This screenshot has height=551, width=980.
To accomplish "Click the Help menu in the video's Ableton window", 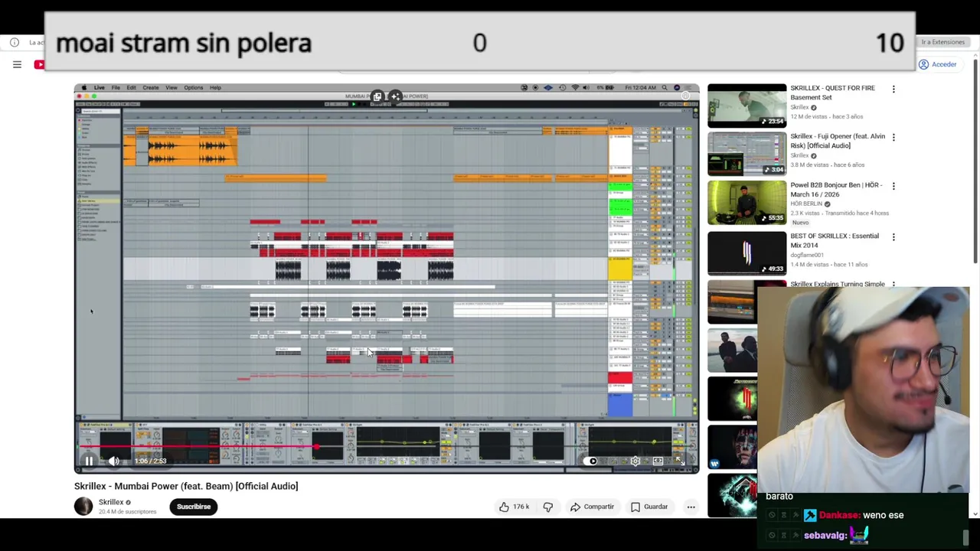I will click(x=215, y=87).
